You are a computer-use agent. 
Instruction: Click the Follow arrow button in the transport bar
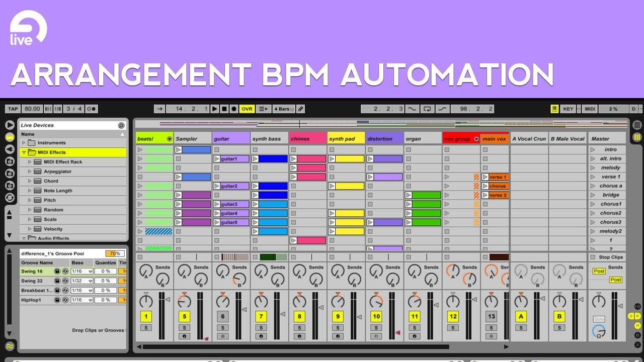coord(159,109)
